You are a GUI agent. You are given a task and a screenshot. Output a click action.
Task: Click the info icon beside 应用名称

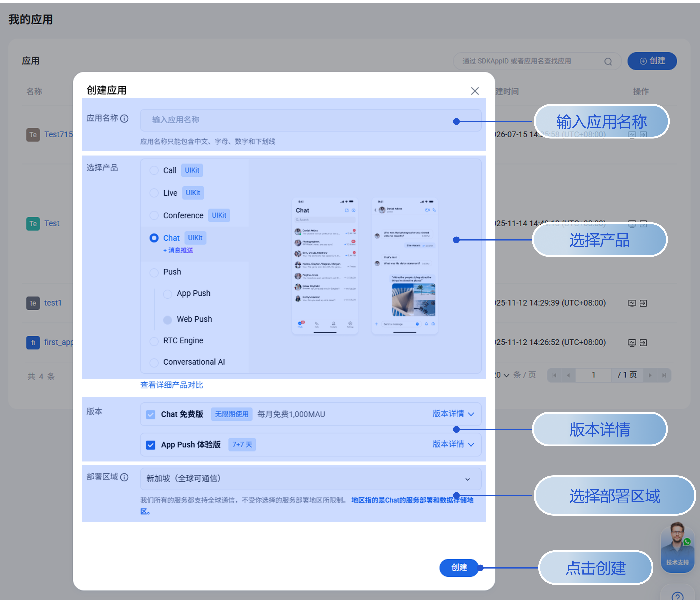124,119
